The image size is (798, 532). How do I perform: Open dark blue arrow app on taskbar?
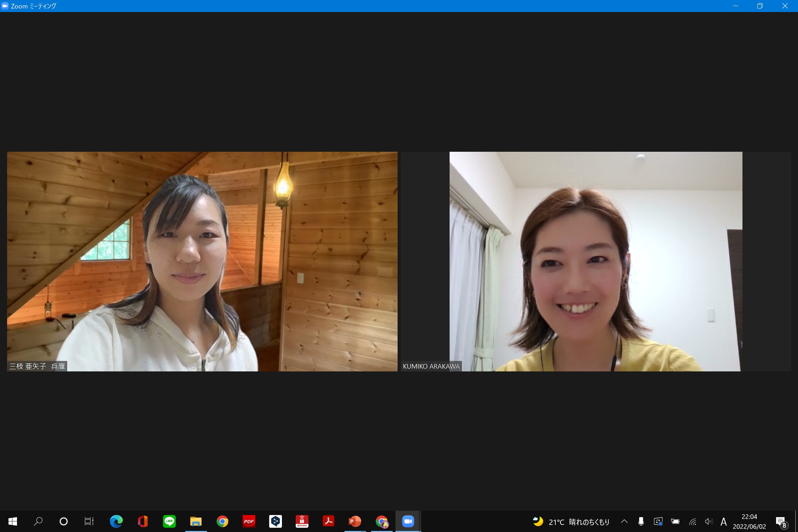[x=275, y=521]
